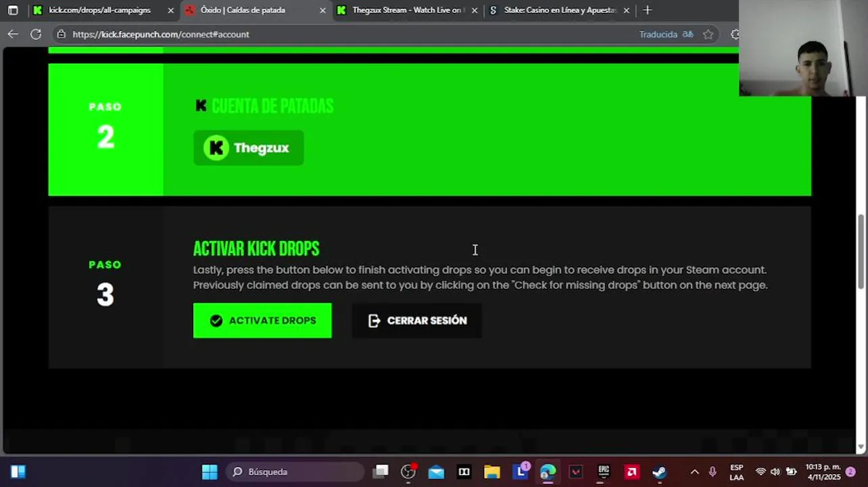Open the volume speaker tray icon
The width and height of the screenshot is (868, 487).
tap(775, 471)
